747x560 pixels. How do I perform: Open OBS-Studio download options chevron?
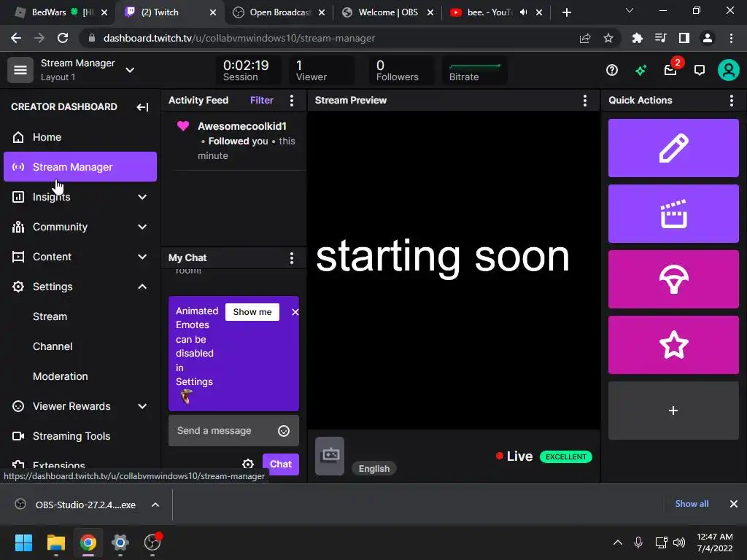tap(155, 505)
